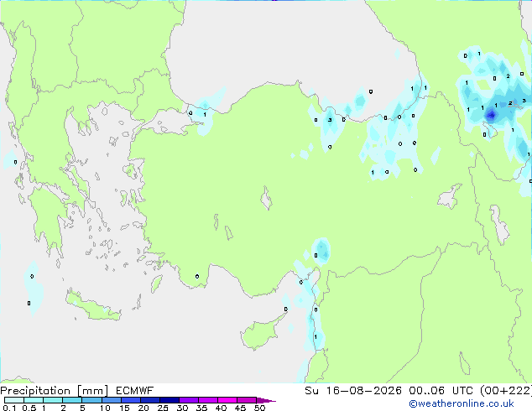
Task: Pick the 30 to 35 mm purple swatch
Action: [x=189, y=400]
